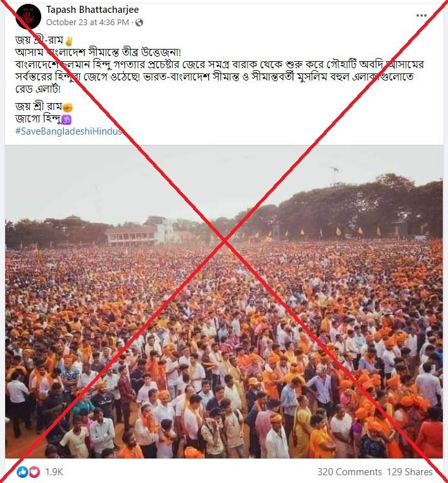Click the blue Like reaction icon
Viewport: 448px width, 483px height.
pos(22,471)
